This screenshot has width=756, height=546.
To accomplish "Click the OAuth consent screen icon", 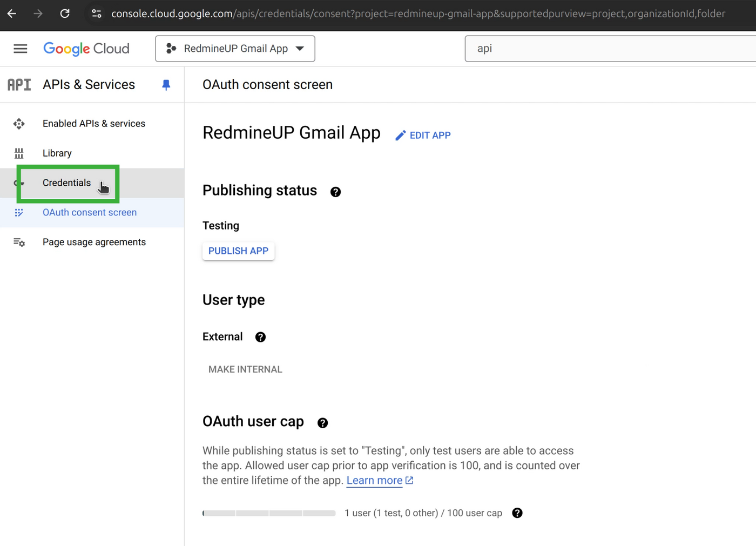I will (19, 212).
